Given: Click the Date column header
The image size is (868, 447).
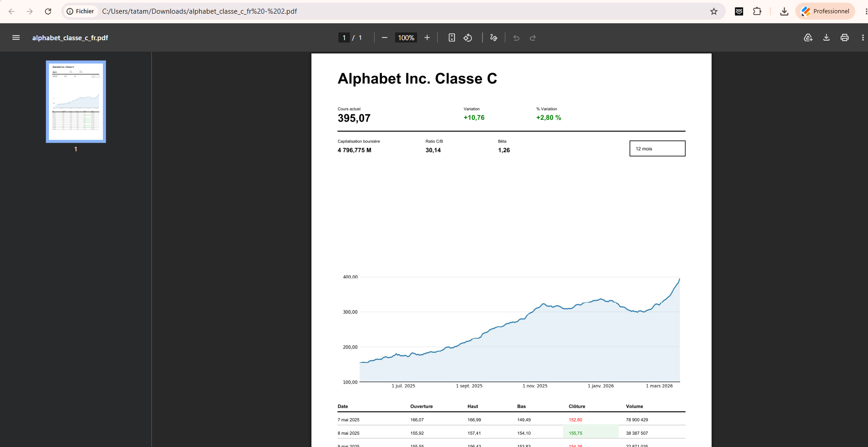Looking at the screenshot, I should click(x=343, y=406).
